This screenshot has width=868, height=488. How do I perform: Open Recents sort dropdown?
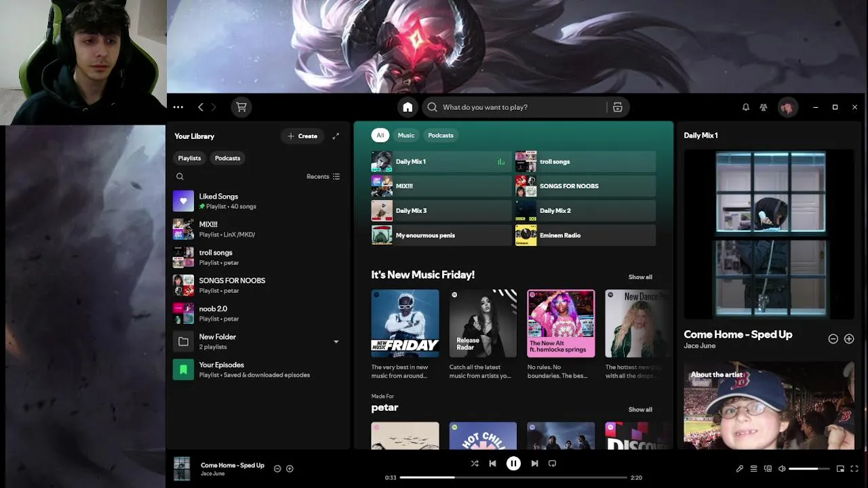pyautogui.click(x=323, y=176)
